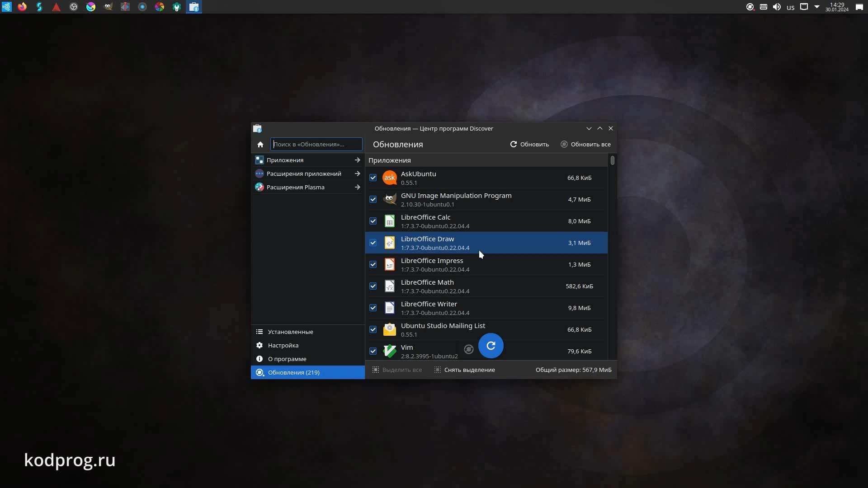
Task: Open the Приложения category
Action: [308, 160]
